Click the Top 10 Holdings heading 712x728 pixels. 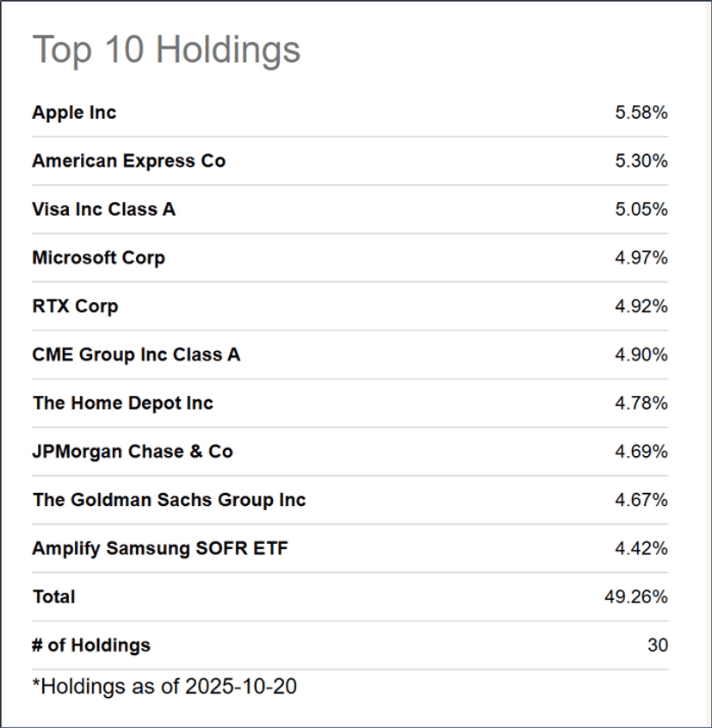pyautogui.click(x=166, y=50)
